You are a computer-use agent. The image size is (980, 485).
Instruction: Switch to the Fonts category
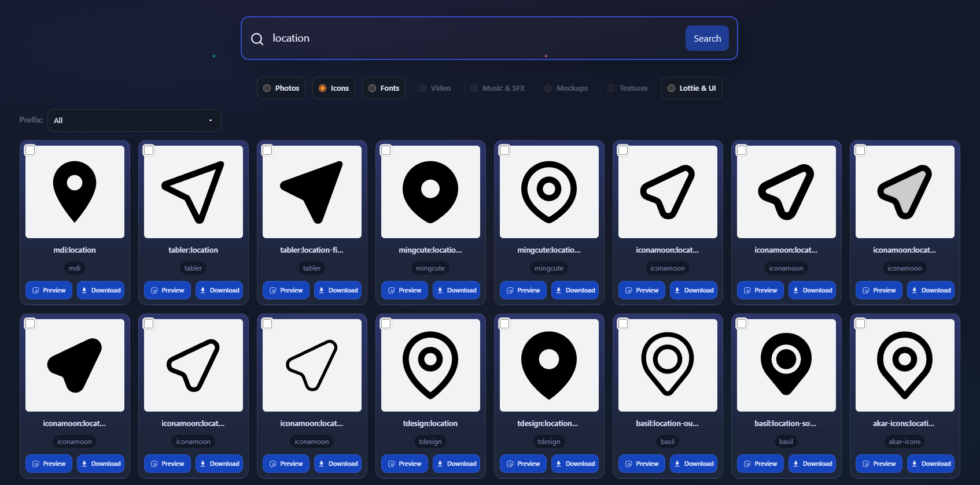pos(384,88)
